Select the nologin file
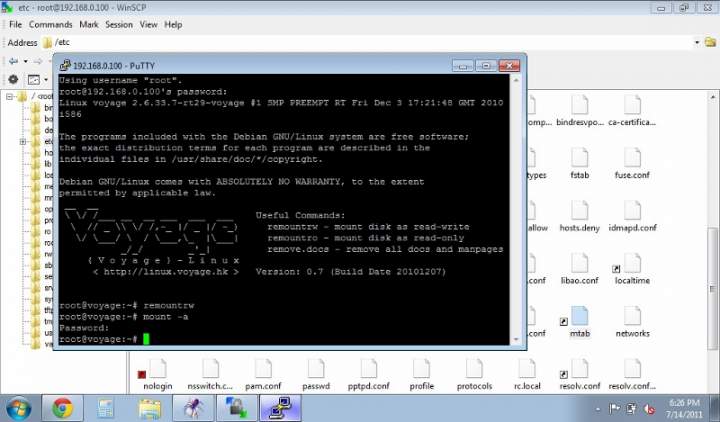The height and width of the screenshot is (422, 720). point(158,375)
